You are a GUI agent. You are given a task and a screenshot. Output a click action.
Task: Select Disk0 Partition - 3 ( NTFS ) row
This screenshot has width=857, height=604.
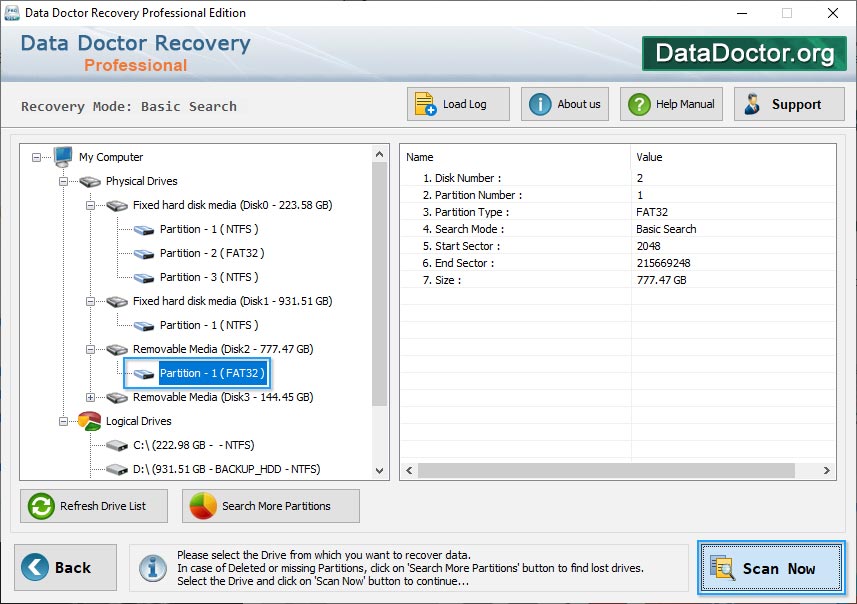point(209,277)
